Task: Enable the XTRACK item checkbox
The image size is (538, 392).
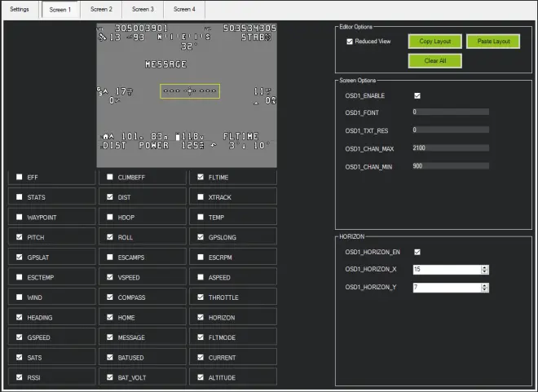Action: pos(201,197)
